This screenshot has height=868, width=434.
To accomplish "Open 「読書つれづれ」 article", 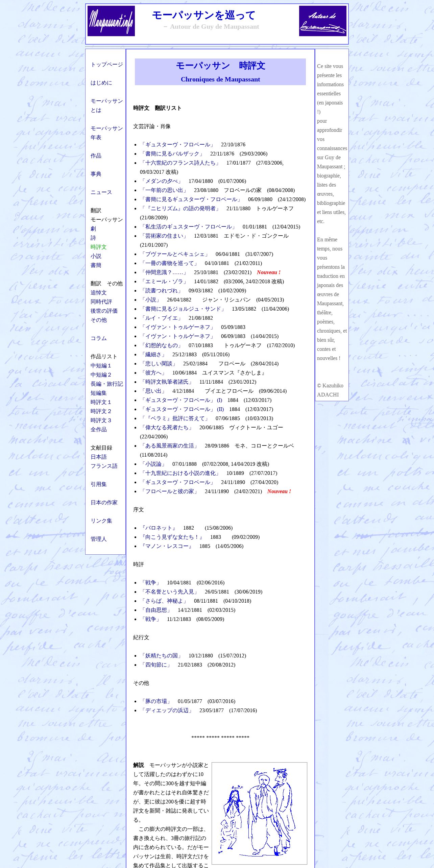I will [162, 291].
